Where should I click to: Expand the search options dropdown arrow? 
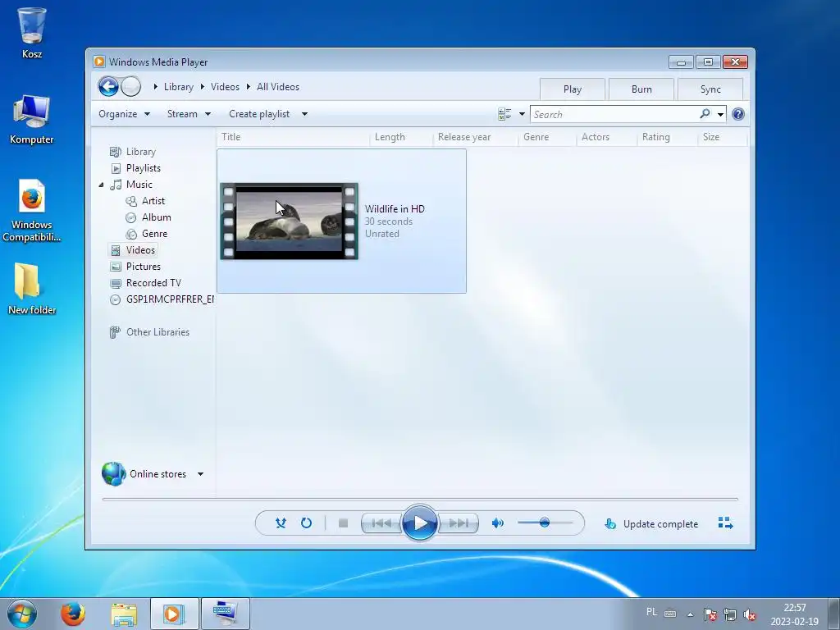coord(720,114)
